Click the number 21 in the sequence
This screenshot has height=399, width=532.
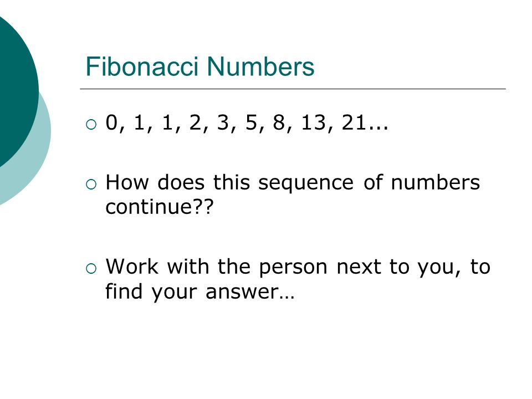(354, 122)
